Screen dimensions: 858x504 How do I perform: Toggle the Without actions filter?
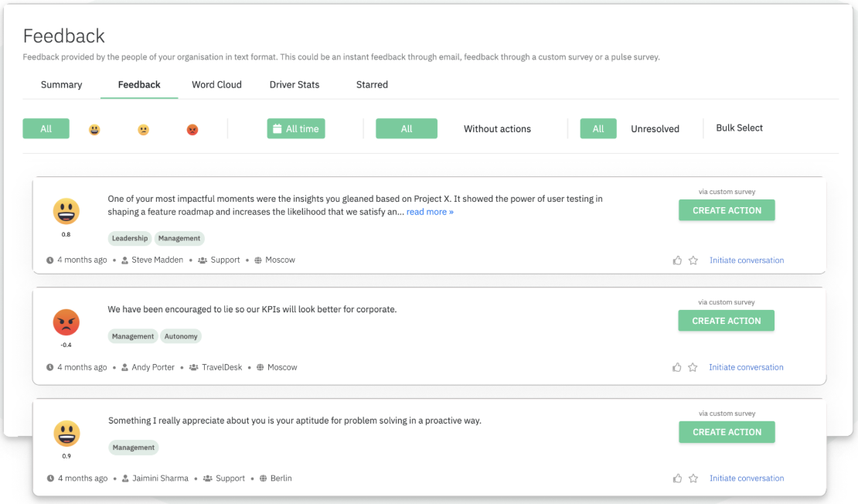pos(497,129)
